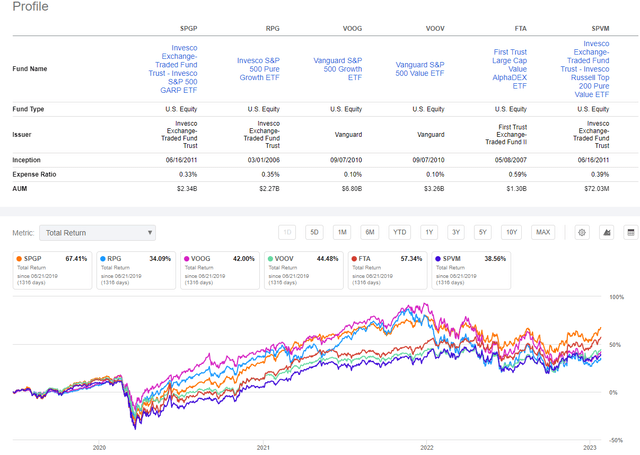Click the SPVM AUM value $72.03M
The image size is (640, 455).
point(597,189)
